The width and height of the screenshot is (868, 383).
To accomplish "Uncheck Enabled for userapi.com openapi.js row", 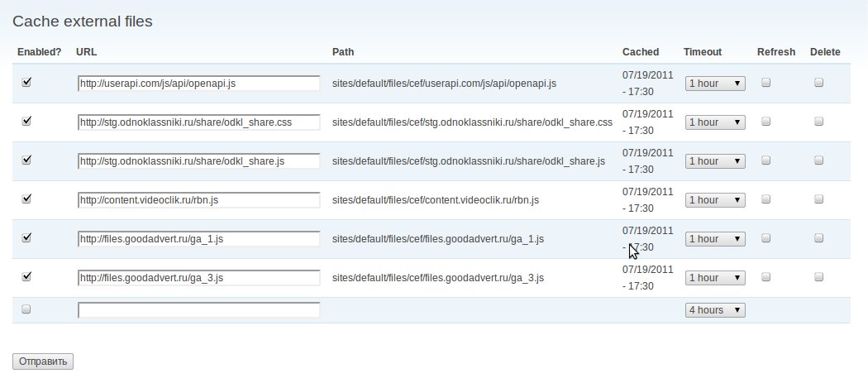I will (26, 83).
